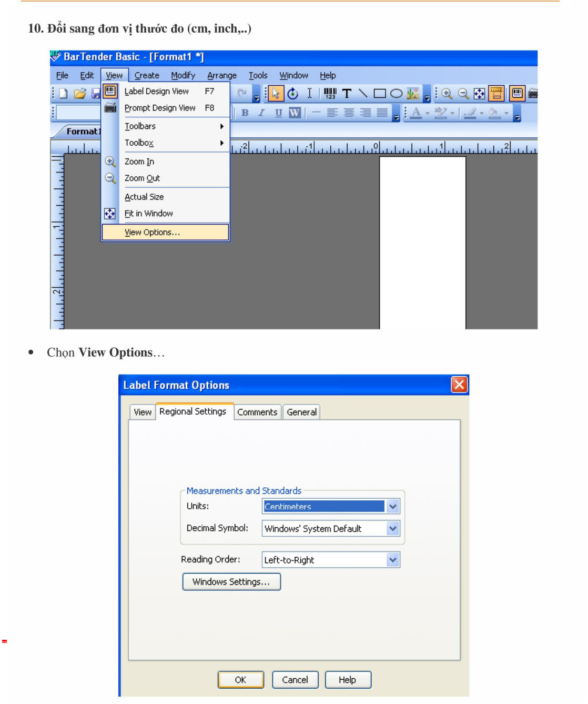Choose Fit in Window menu entry
Screen dimensions: 588x704
pyautogui.click(x=166, y=214)
